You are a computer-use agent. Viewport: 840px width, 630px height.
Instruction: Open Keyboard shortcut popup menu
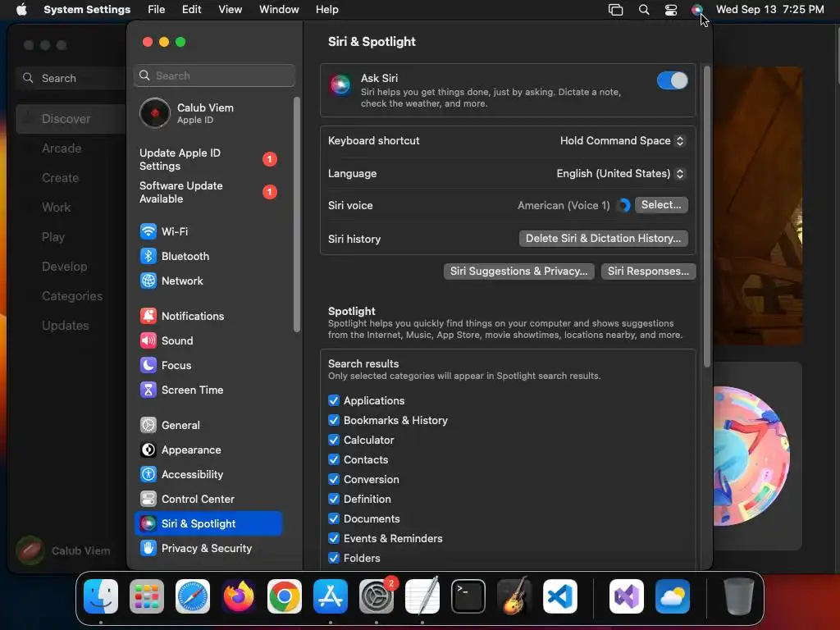click(622, 141)
